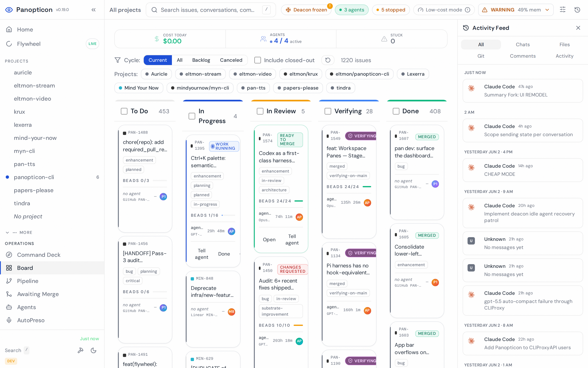Click Tell agent on PAN-1395 card
Viewport: 588px width, 368px height.
click(202, 254)
